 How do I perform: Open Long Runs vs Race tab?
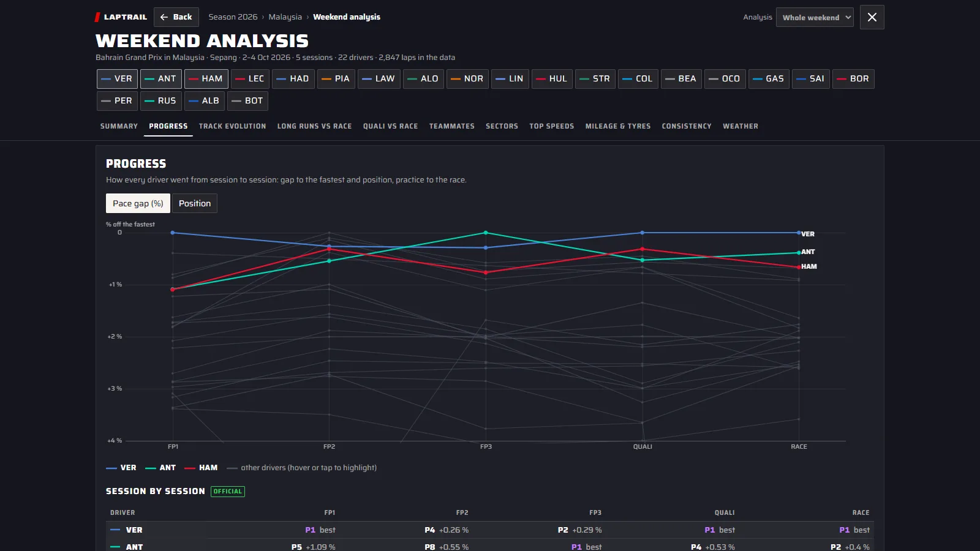315,126
